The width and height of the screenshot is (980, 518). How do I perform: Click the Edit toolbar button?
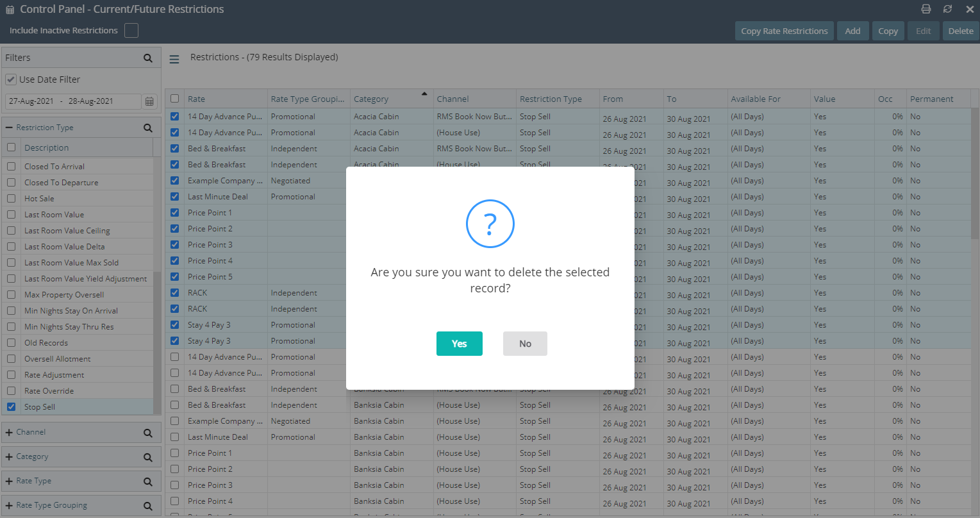click(x=923, y=31)
